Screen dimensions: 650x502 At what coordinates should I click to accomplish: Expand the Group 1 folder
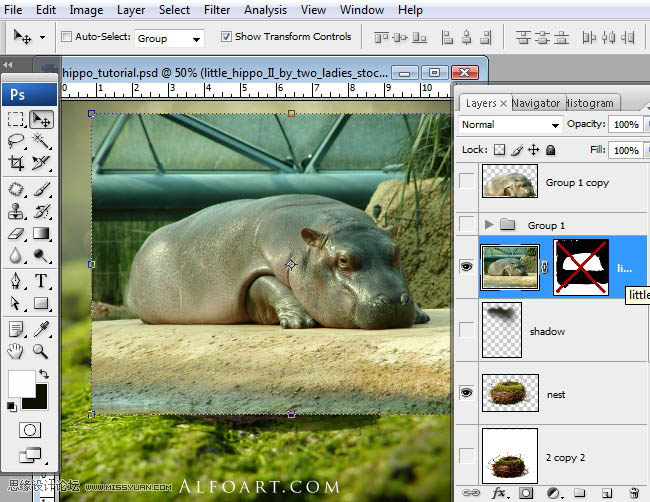489,225
